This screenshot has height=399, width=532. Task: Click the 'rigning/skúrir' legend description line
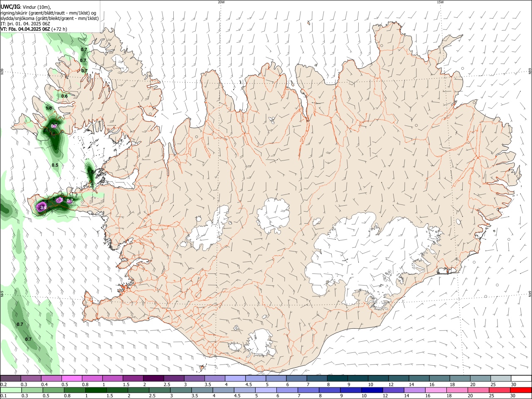pos(48,13)
